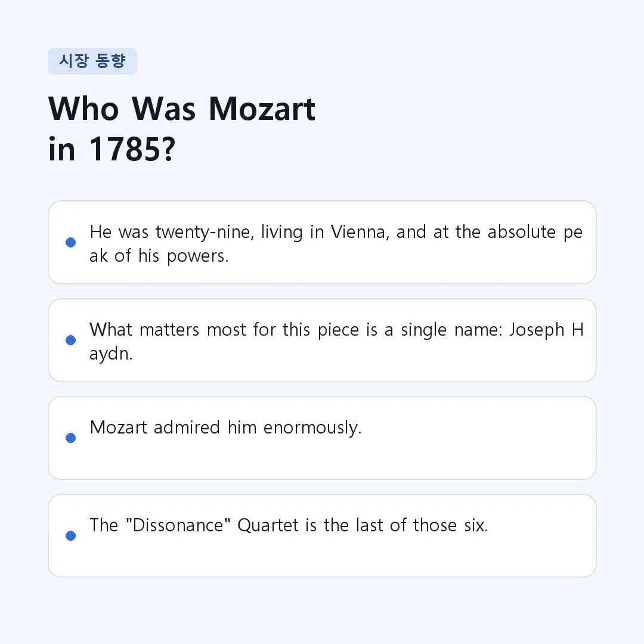The image size is (644, 644).
Task: Click the word 'Mozart' in the title
Action: point(262,109)
